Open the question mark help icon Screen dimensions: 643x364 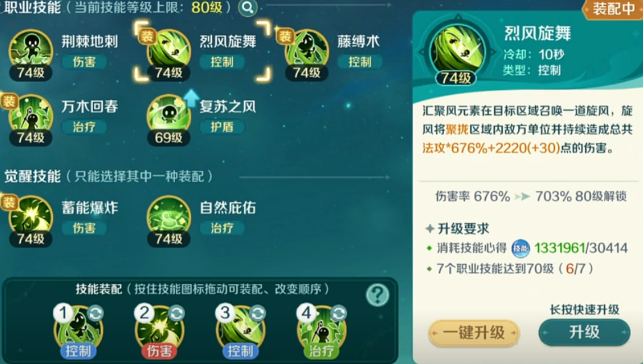pos(377,295)
